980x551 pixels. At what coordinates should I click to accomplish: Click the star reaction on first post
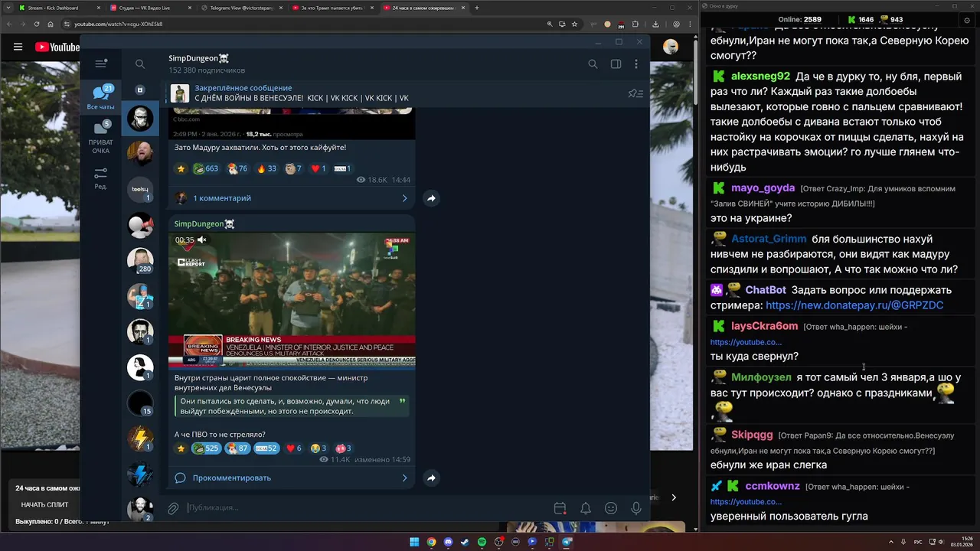pyautogui.click(x=181, y=168)
